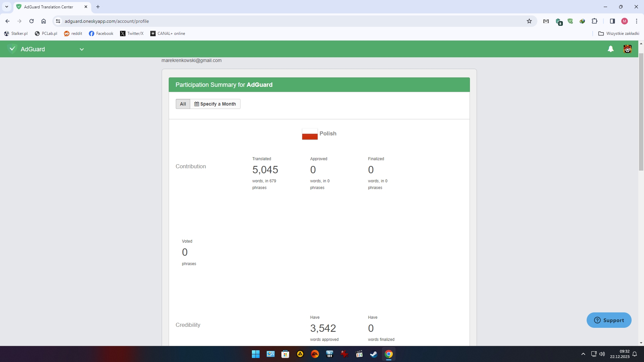Choose Specify a Month option
644x362 pixels.
click(x=215, y=104)
